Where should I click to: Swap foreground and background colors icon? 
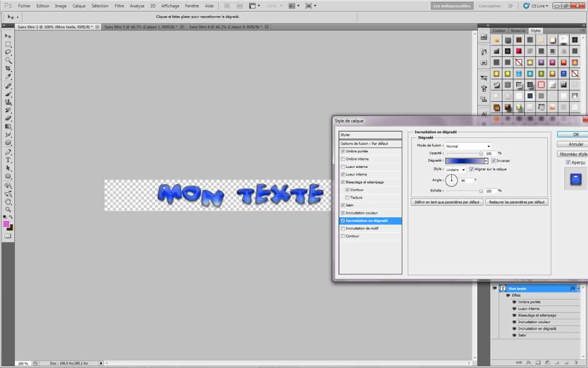(x=11, y=217)
